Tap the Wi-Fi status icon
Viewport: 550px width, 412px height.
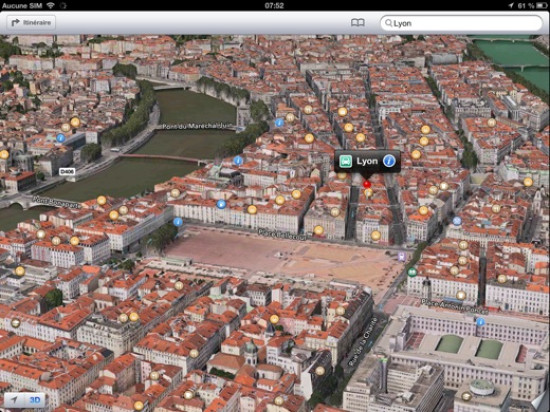tap(51, 5)
